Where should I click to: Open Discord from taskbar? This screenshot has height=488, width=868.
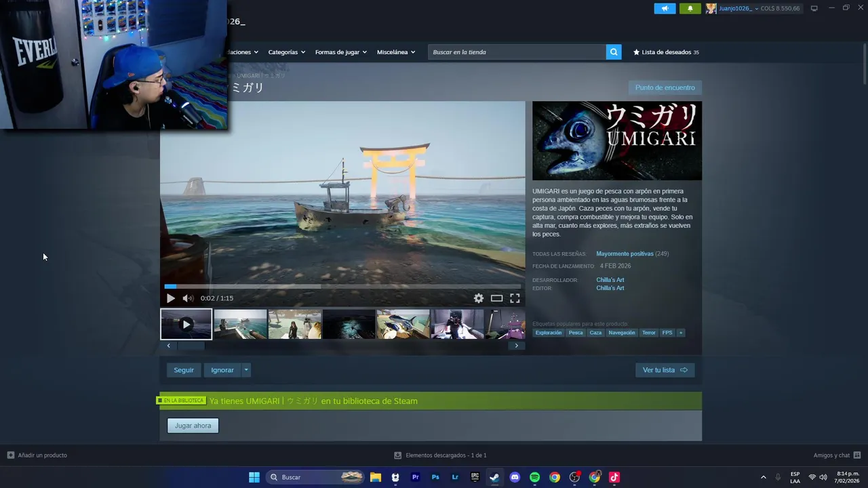(x=515, y=477)
